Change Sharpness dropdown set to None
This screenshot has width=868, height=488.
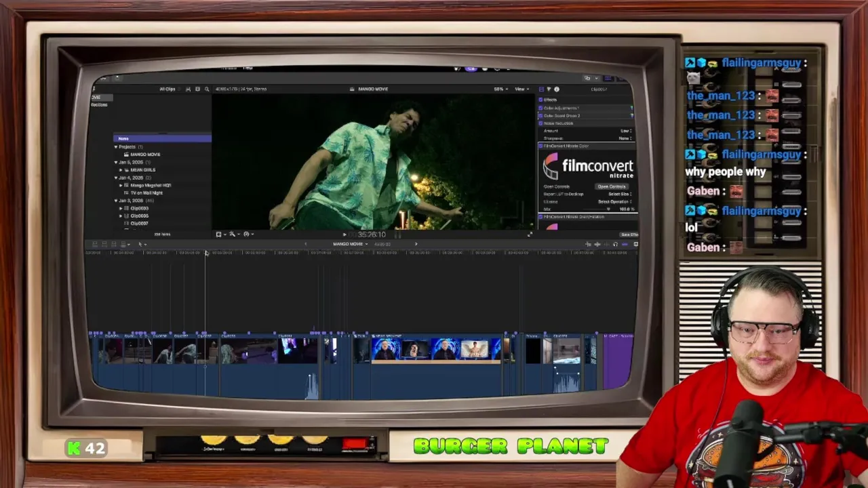(625, 138)
